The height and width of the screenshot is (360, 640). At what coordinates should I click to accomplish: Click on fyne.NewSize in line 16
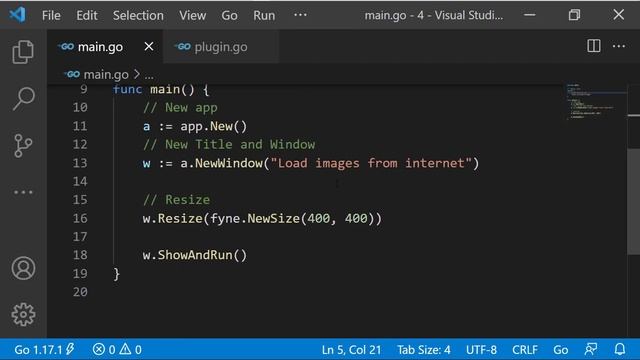(x=255, y=218)
